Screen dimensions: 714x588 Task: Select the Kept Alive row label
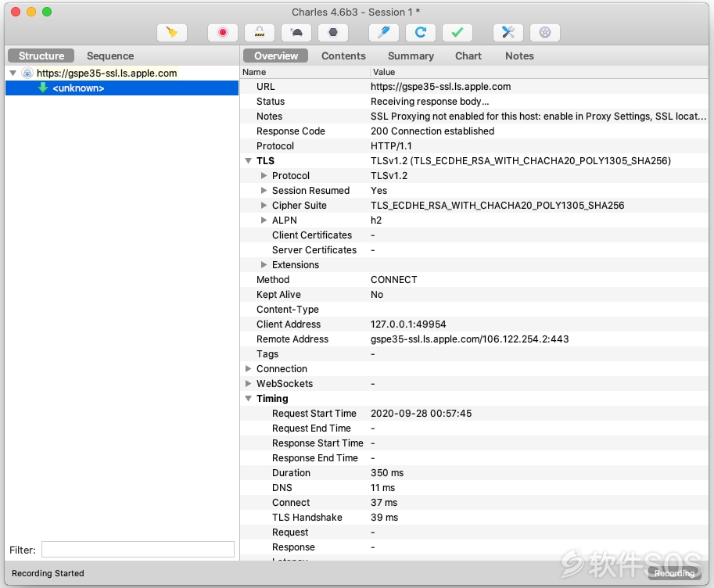[x=278, y=295]
